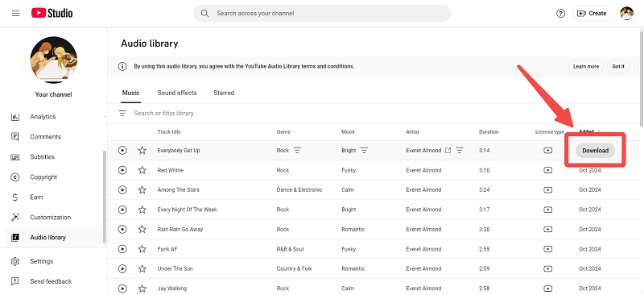Click the search magnifier icon
Image resolution: width=644 pixels, height=295 pixels.
pyautogui.click(x=204, y=13)
